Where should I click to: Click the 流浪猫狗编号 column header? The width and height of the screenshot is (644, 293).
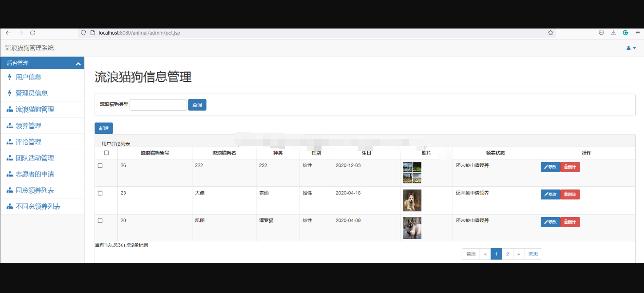coord(155,153)
